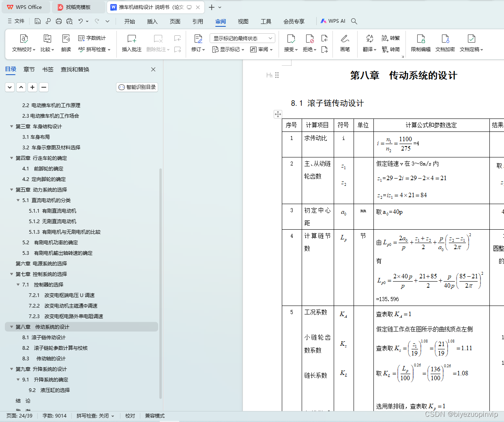Switch to 章节 panel tab
The width and height of the screenshot is (504, 422).
coord(29,69)
